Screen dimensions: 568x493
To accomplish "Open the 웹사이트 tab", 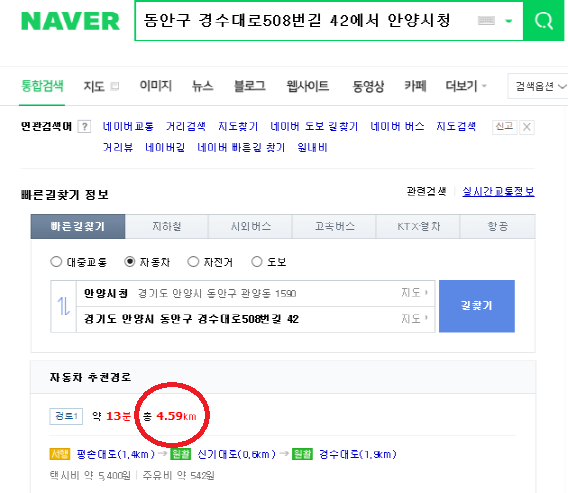I will point(308,86).
